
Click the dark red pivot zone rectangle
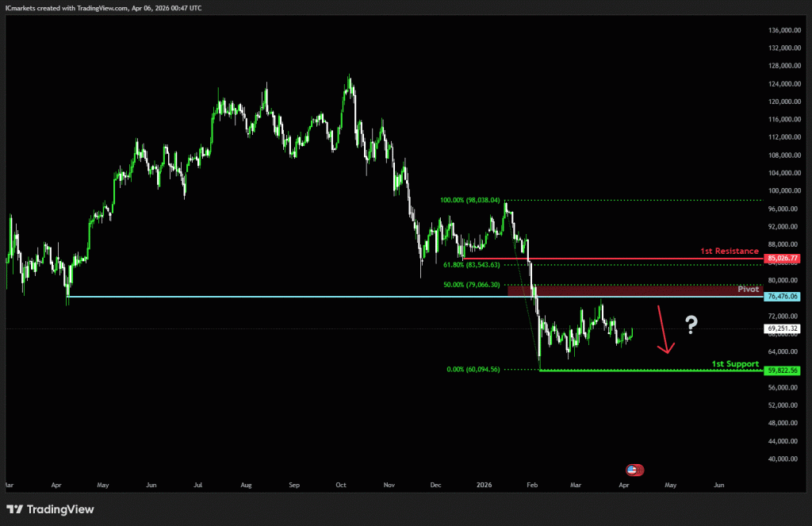click(634, 291)
